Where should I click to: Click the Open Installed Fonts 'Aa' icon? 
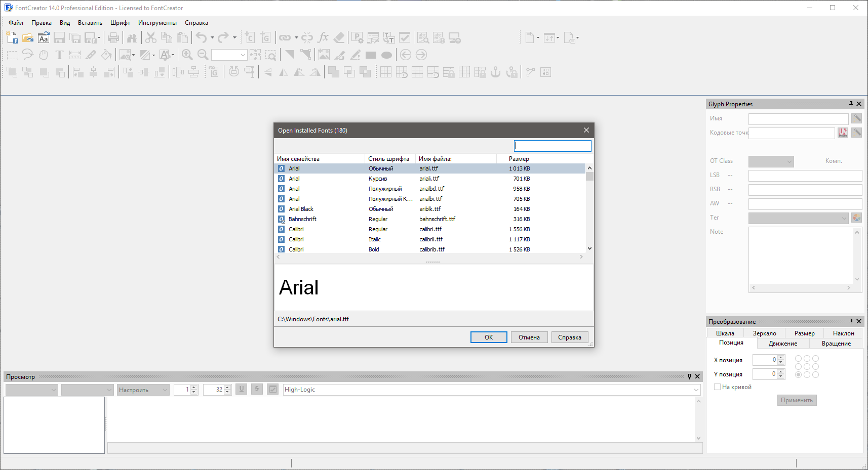44,38
